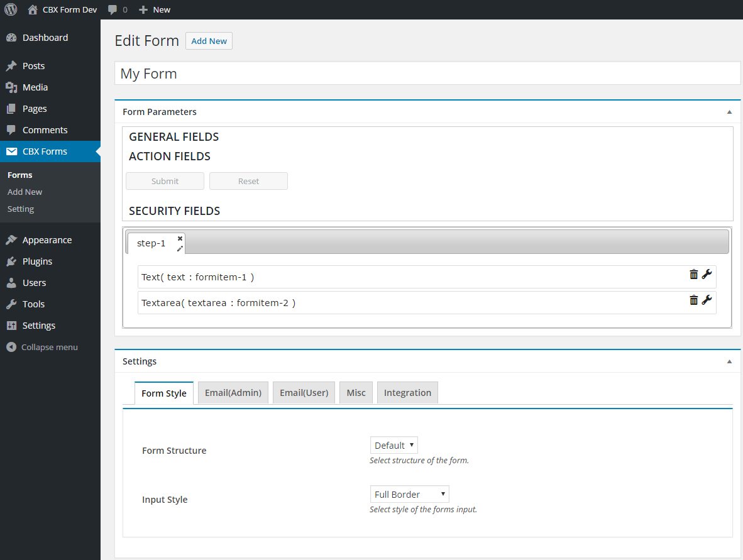Select the step-1 tab
This screenshot has height=560, width=743.
click(x=151, y=243)
